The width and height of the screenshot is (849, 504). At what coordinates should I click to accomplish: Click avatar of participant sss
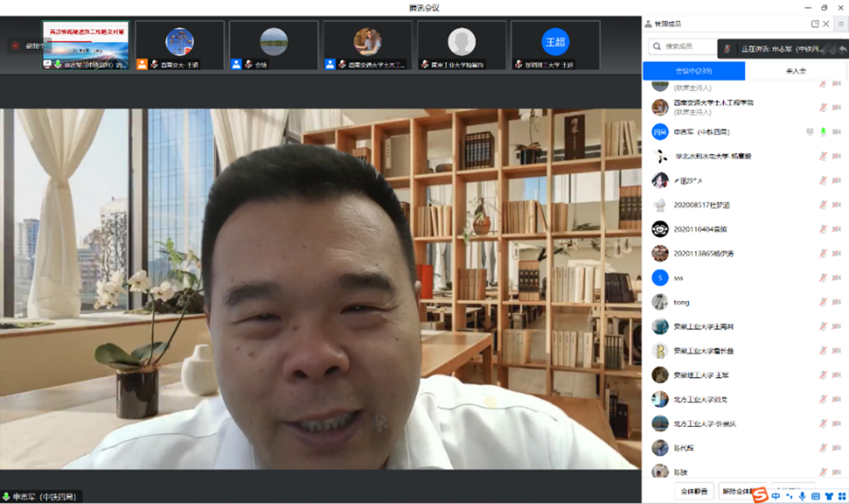click(660, 278)
